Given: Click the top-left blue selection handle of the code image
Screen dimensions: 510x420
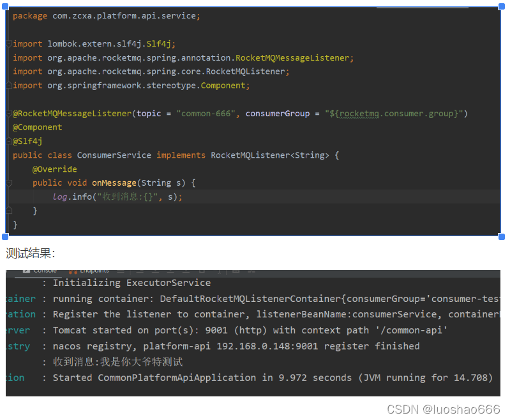Looking at the screenshot, I should [x=5, y=6].
